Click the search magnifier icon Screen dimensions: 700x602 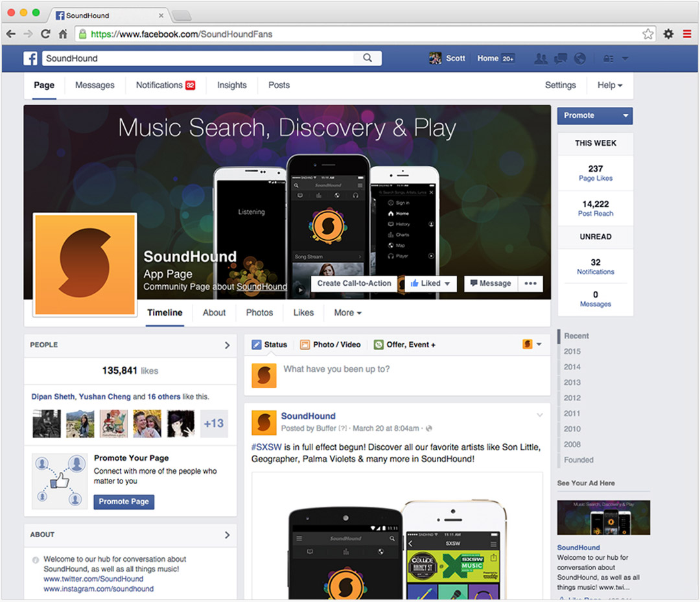coord(367,58)
